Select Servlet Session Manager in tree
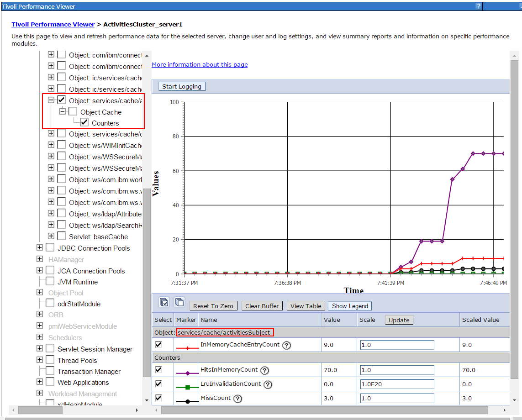522x420 pixels. (x=95, y=349)
